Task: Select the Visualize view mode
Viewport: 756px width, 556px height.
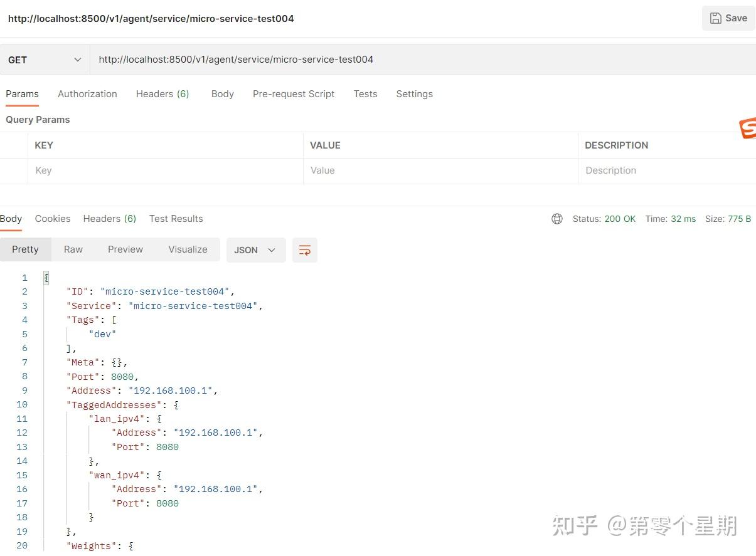Action: click(188, 249)
